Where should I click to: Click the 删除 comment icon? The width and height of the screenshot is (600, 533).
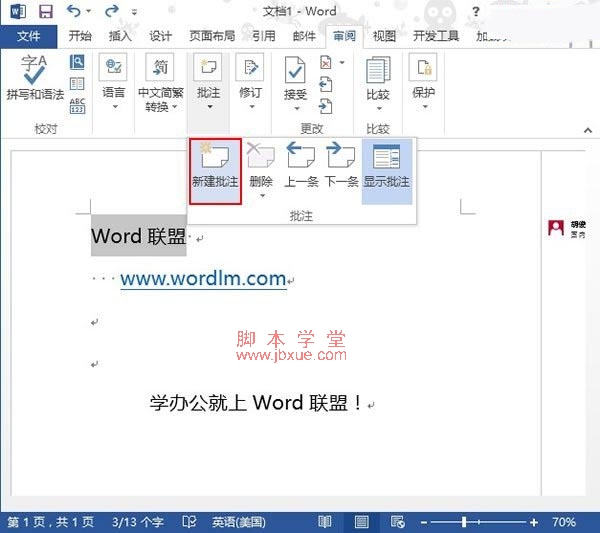click(261, 155)
